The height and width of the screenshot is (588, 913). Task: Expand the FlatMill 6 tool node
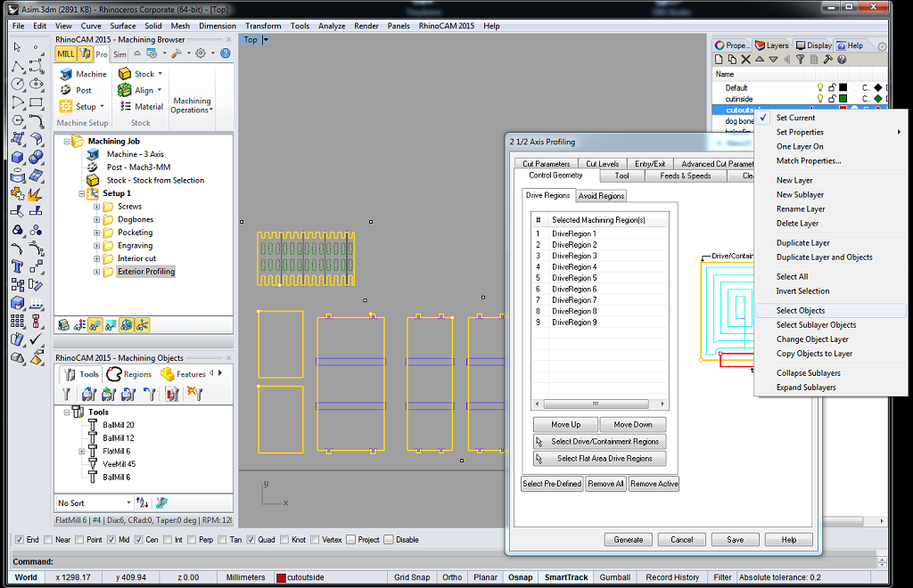82,452
